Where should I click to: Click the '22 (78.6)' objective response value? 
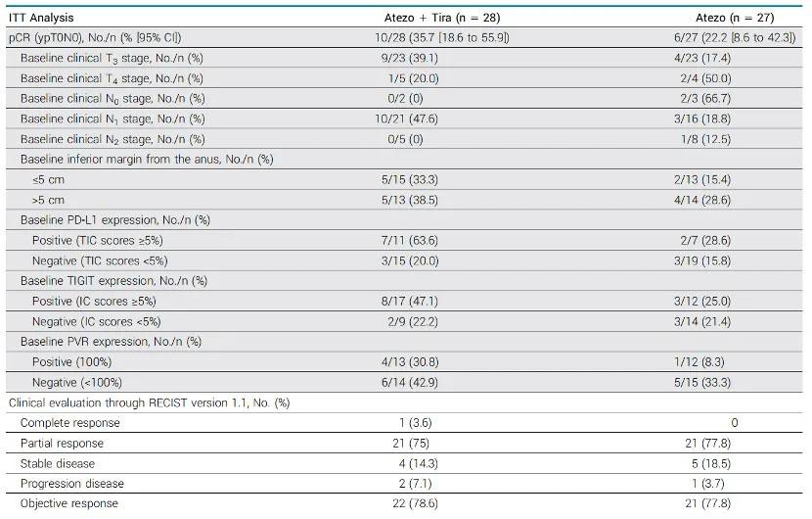[x=446, y=503]
